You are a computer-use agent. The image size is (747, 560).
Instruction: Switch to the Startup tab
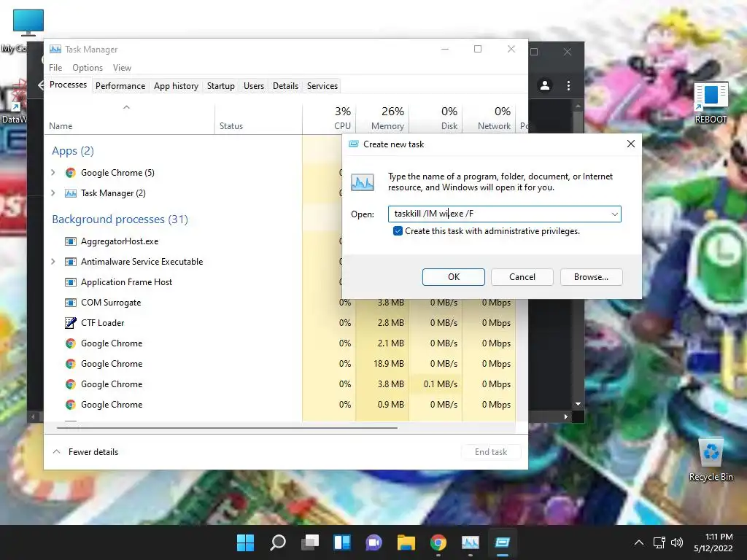coord(220,86)
